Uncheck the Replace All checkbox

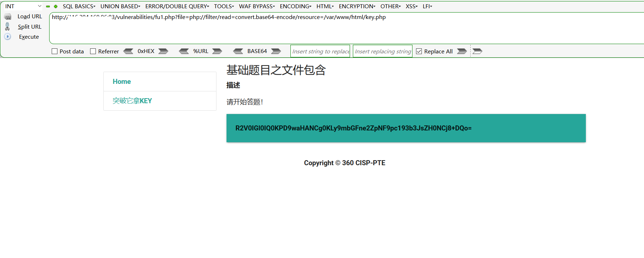coord(419,51)
